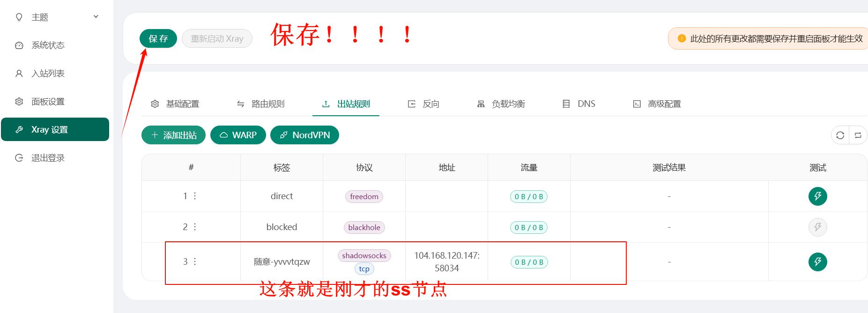
Task: Click the import icon on 反向 tab
Action: coord(412,104)
